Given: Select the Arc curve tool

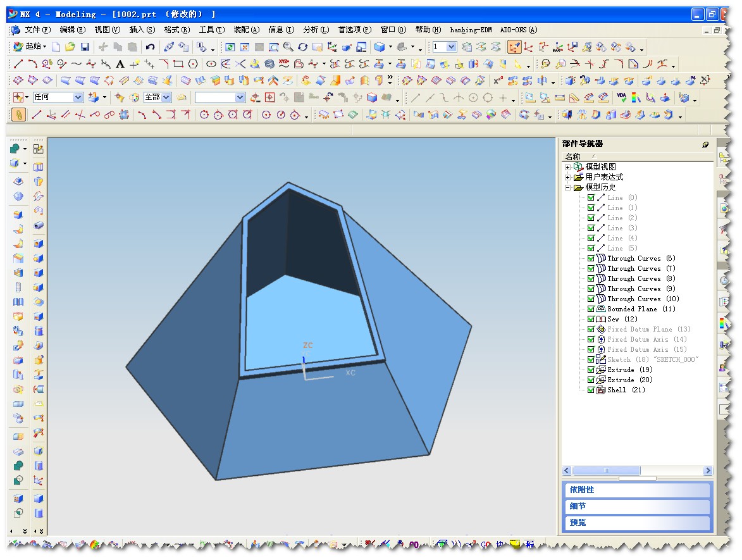Looking at the screenshot, I should 32,64.
